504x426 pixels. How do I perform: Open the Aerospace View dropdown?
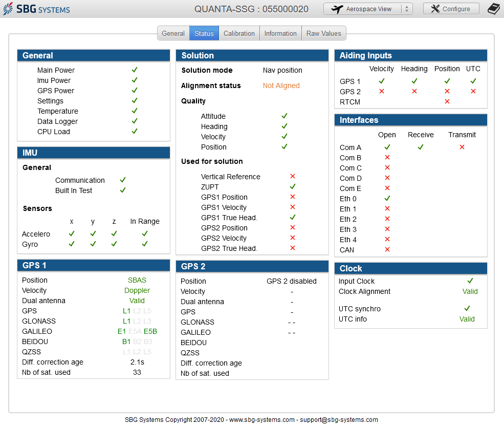tap(368, 9)
